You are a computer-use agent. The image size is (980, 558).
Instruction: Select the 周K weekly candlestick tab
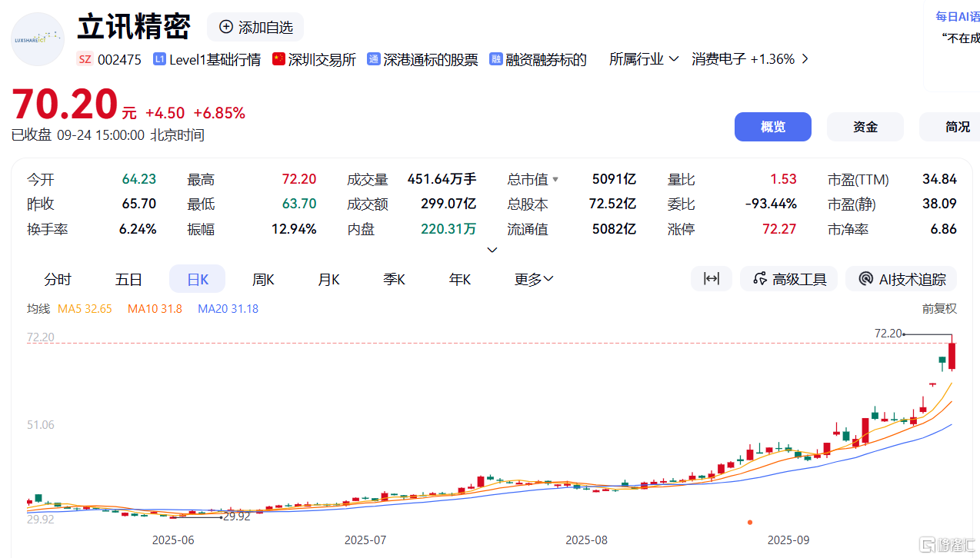262,278
